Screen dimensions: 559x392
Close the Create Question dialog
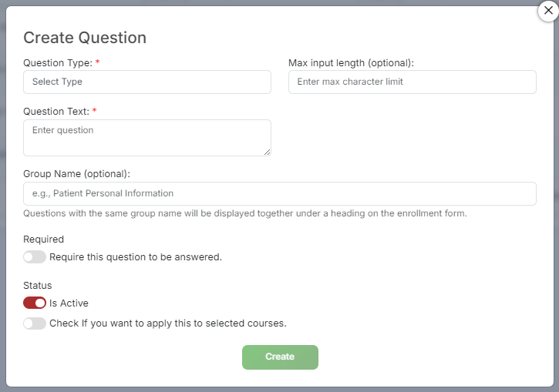548,11
